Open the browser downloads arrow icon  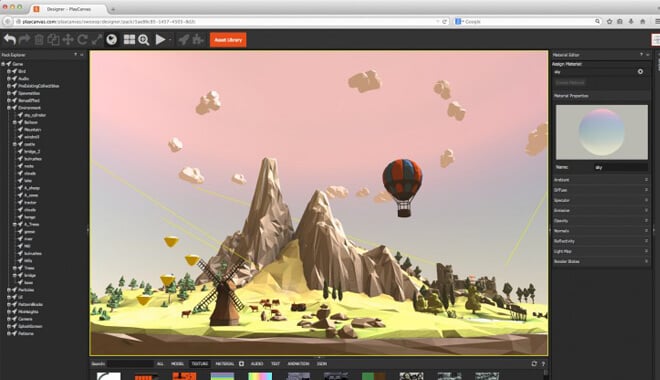pyautogui.click(x=631, y=21)
